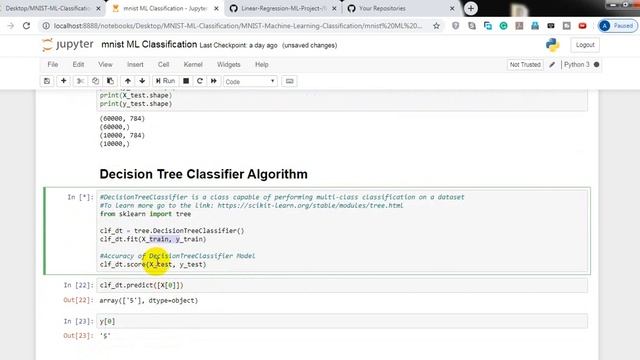Click the notebook title mnist ML Classification
640x360 pixels.
pyautogui.click(x=149, y=44)
